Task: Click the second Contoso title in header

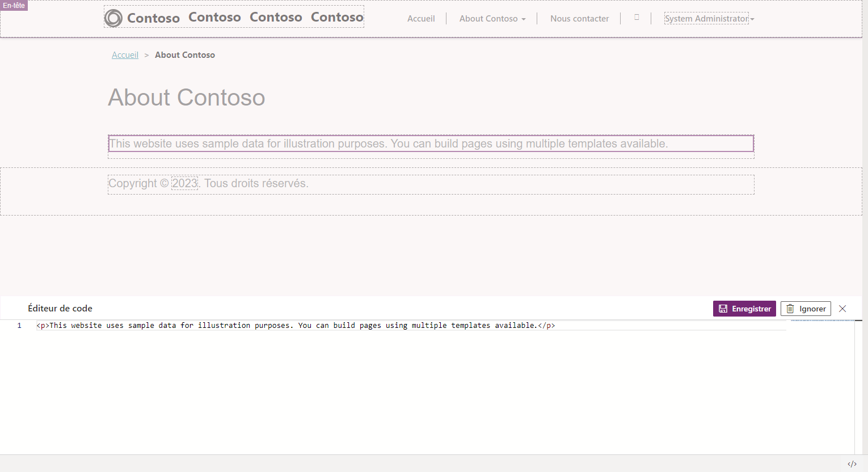Action: pos(214,18)
